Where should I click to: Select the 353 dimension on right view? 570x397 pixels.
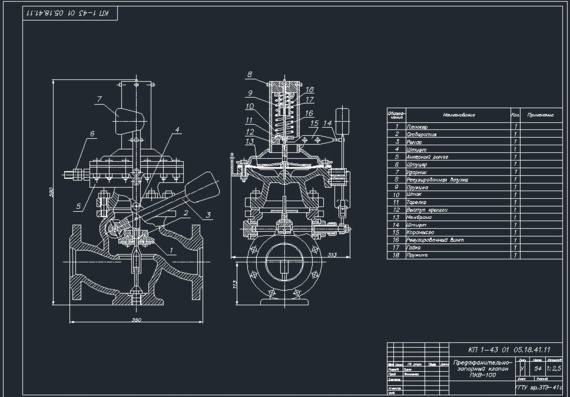pyautogui.click(x=332, y=255)
